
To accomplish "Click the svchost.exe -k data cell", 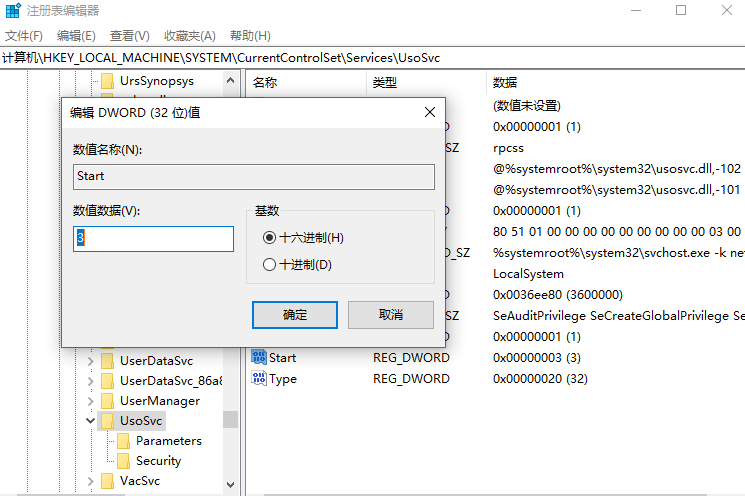I will (619, 253).
